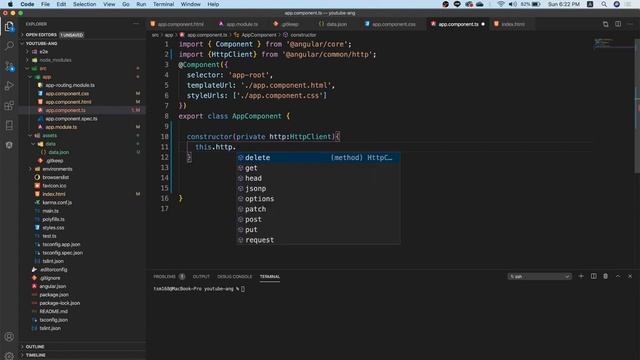This screenshot has height=360, width=640.
Task: Select delete method suggestion
Action: (x=318, y=158)
